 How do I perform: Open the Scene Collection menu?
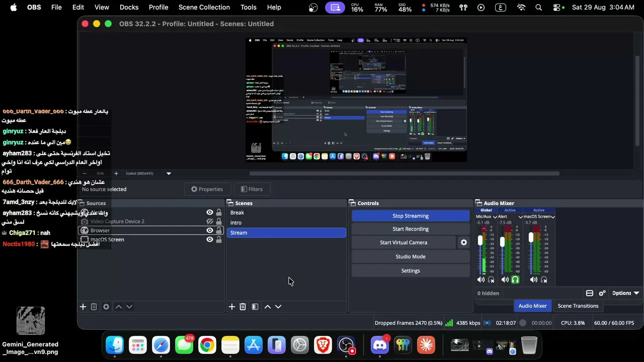tap(204, 8)
